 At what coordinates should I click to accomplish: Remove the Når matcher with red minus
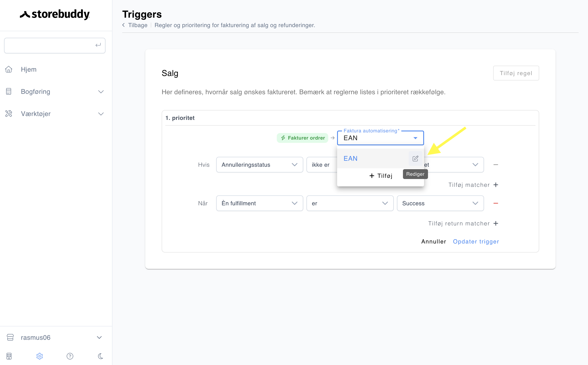pyautogui.click(x=496, y=203)
